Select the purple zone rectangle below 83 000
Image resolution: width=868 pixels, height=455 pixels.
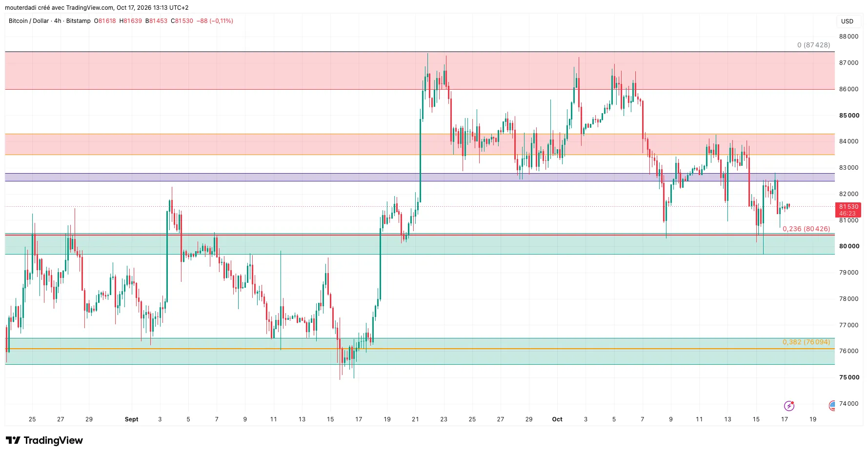click(x=420, y=178)
